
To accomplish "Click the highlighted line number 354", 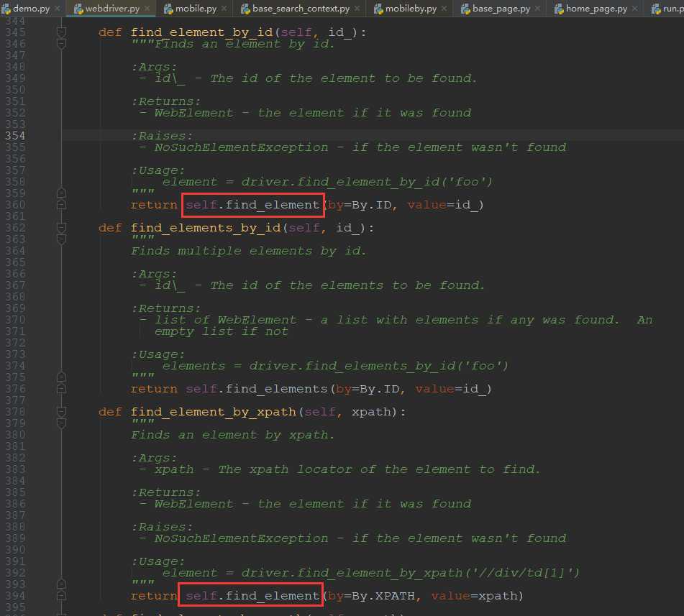I will pos(15,136).
